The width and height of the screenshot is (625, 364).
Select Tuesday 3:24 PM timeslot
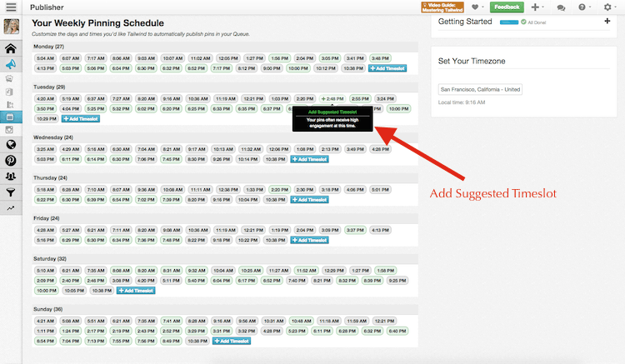tap(386, 99)
